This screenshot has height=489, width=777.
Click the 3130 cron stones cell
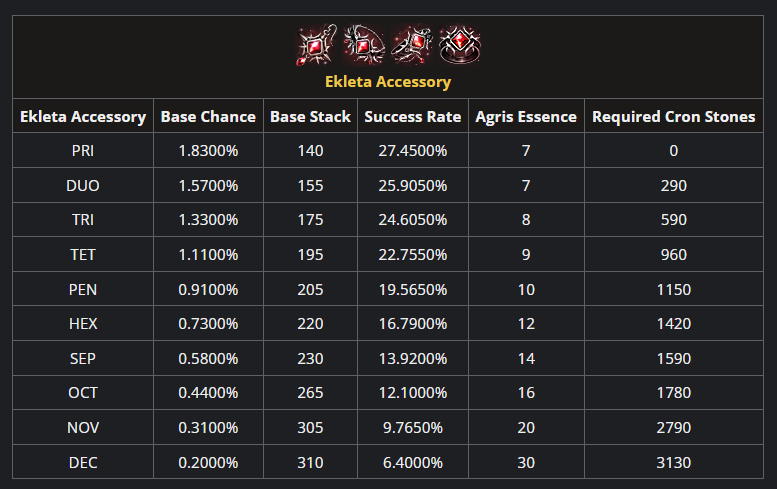coord(673,463)
